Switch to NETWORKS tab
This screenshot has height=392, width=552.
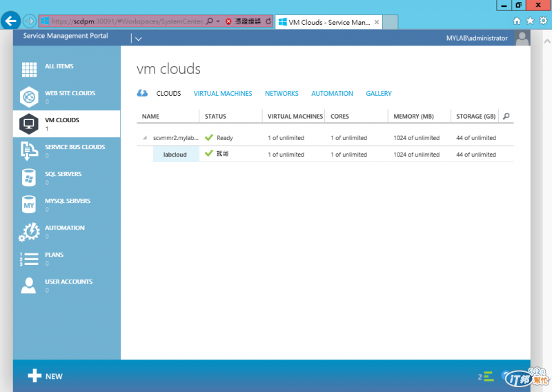point(282,93)
